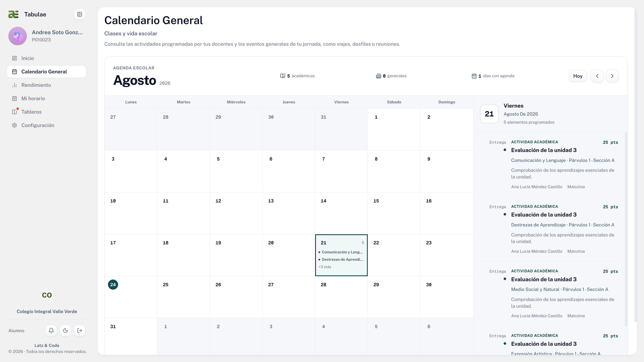Image resolution: width=644 pixels, height=362 pixels.
Task: Select August 1 Saturday cell
Action: click(x=394, y=129)
